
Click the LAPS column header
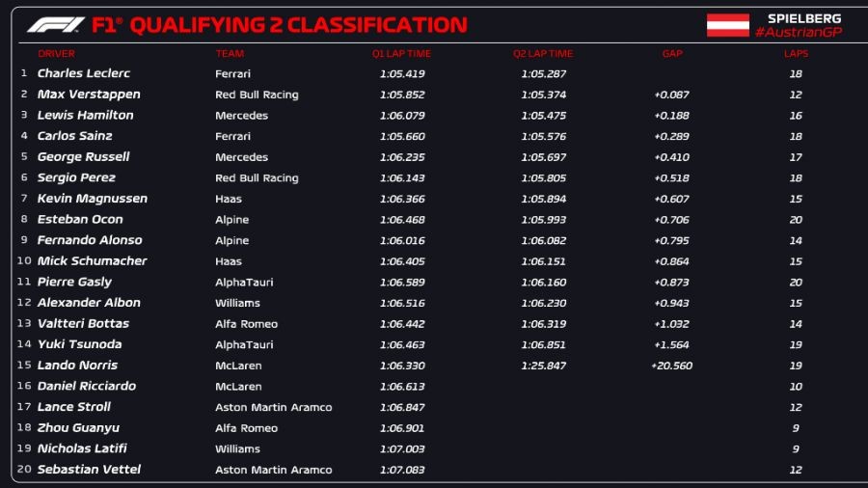[796, 54]
